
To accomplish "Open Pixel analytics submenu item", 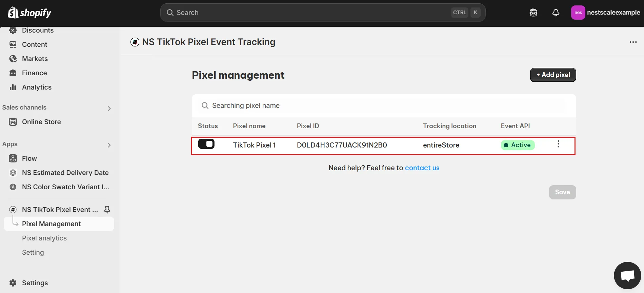I will [44, 238].
